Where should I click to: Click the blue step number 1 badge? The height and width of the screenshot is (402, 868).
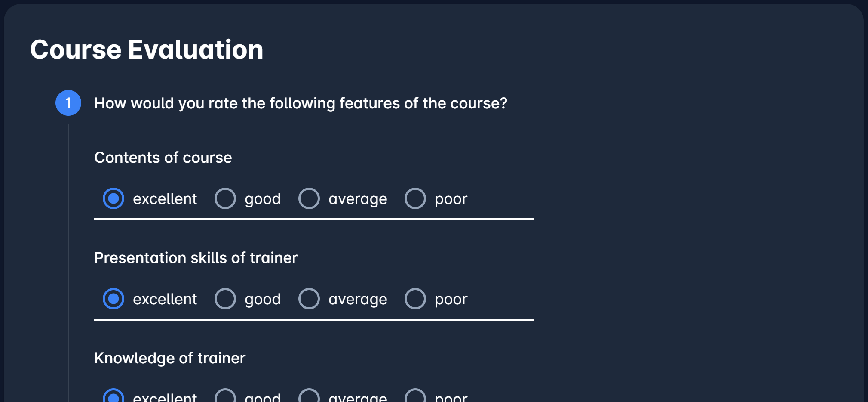point(68,103)
